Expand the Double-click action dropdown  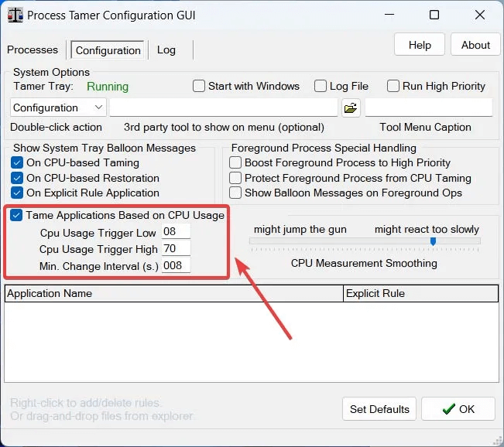click(x=58, y=107)
